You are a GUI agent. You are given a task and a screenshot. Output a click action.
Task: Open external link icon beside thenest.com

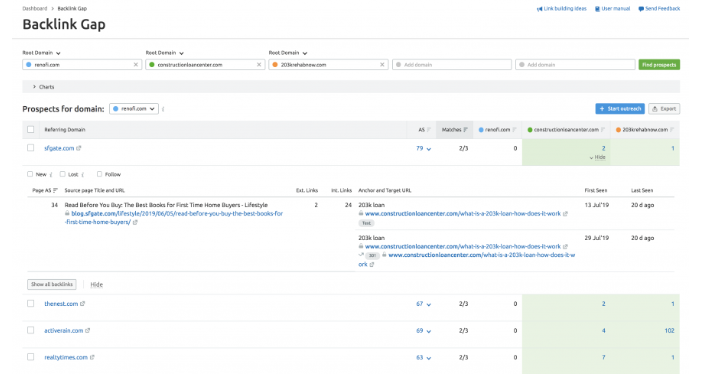[x=82, y=304]
